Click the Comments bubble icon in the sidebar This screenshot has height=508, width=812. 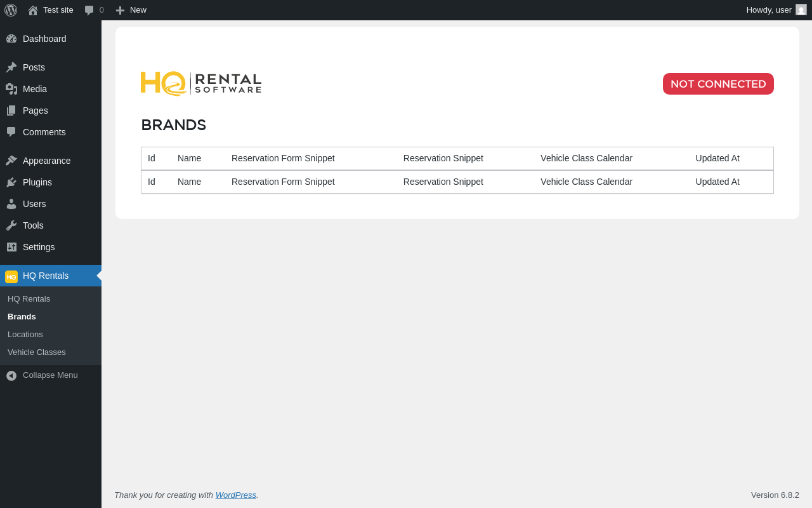tap(11, 132)
